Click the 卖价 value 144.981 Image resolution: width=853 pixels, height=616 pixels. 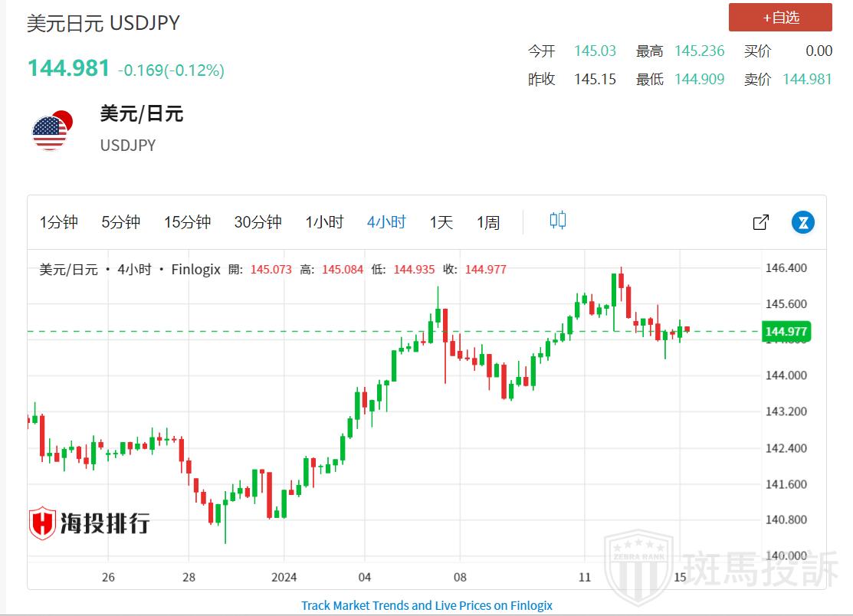807,80
